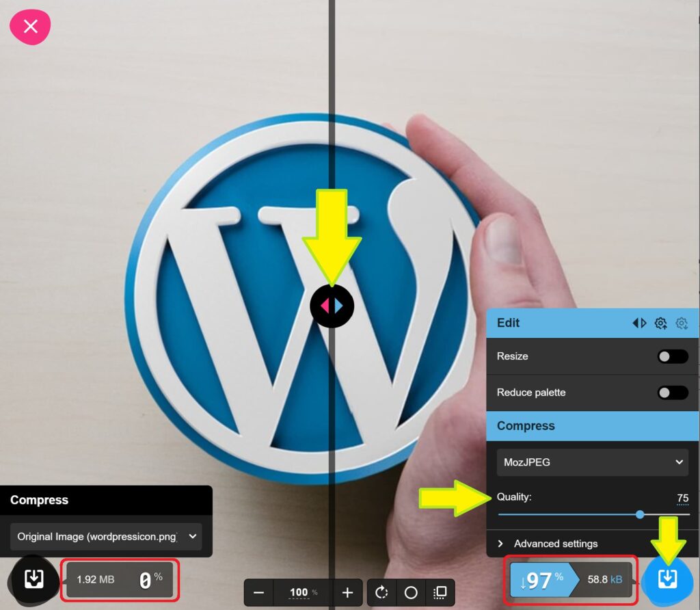Click the blue Compress header in the right panel

(x=593, y=426)
